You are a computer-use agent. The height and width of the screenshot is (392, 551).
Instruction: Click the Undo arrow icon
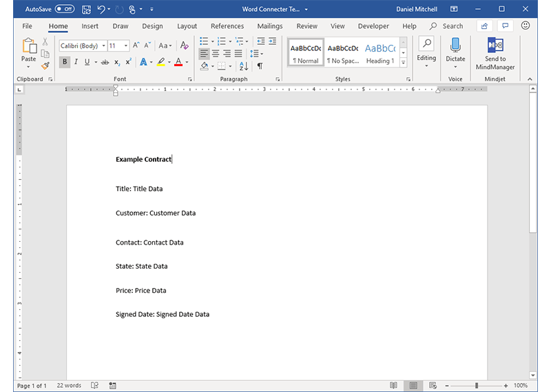(101, 9)
